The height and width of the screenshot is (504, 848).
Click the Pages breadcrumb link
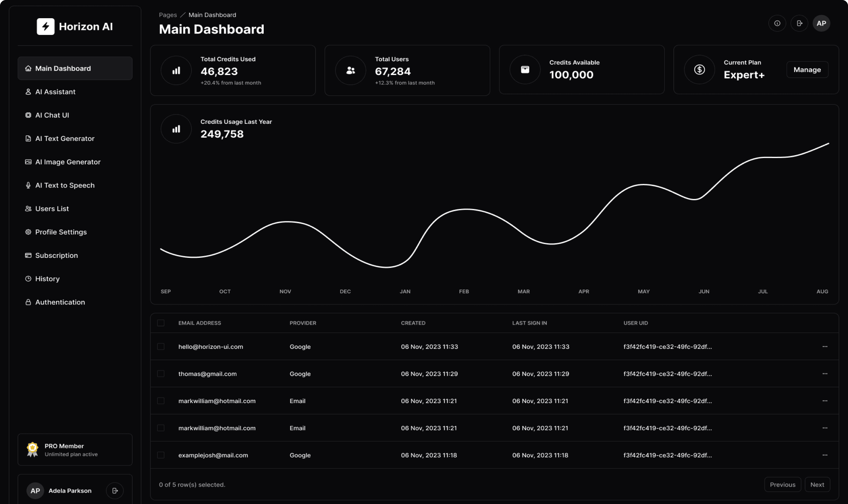tap(168, 15)
